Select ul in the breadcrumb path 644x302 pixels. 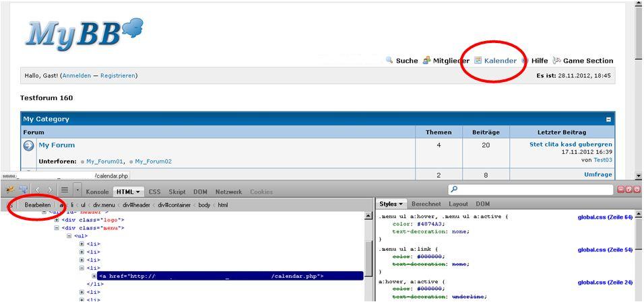click(83, 204)
